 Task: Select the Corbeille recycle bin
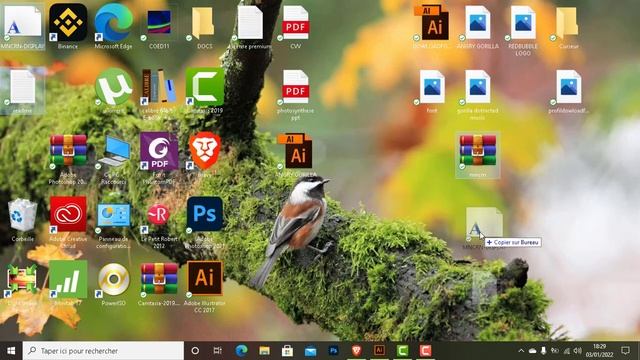(22, 220)
